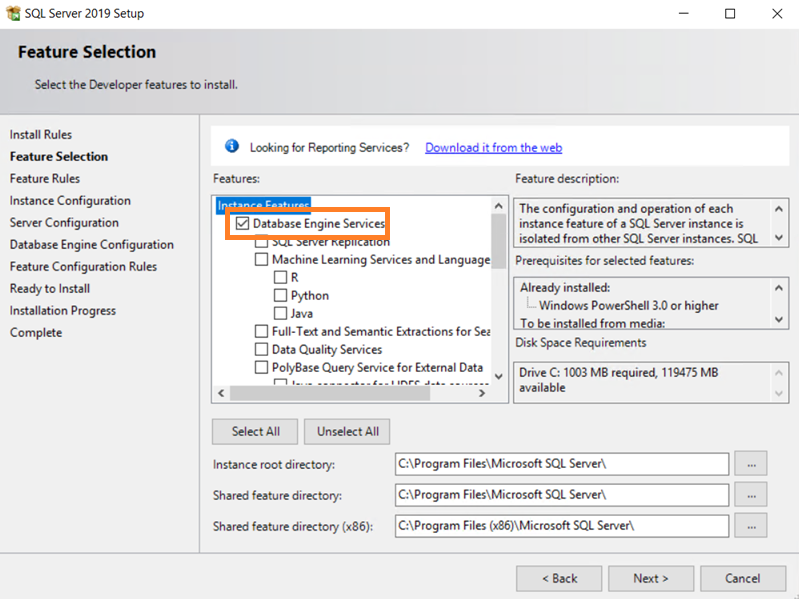Select Feature Selection step in sidebar
799x599 pixels.
(59, 156)
